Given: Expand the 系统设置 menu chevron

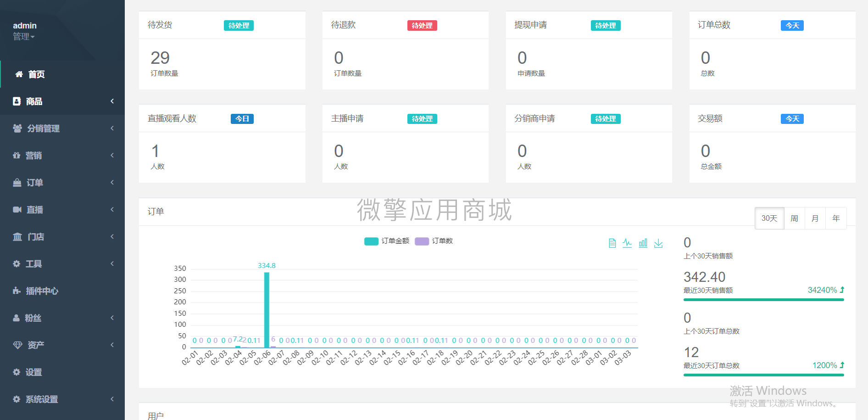Looking at the screenshot, I should [112, 399].
